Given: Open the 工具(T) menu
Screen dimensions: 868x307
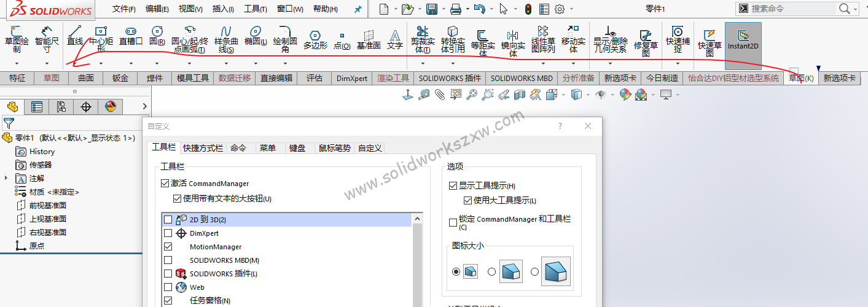Looking at the screenshot, I should coord(256,9).
